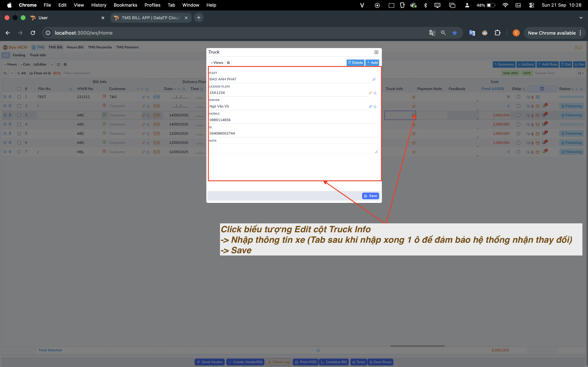Toggle checkbox for row 3
Screen dimensions: 588x367
pos(19,115)
